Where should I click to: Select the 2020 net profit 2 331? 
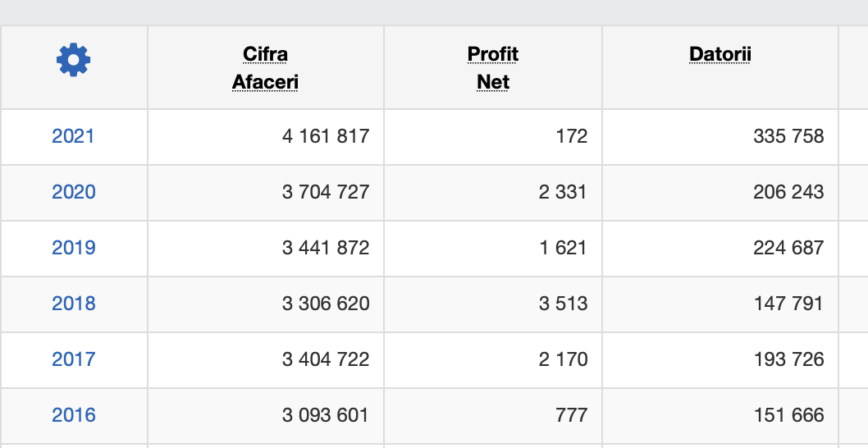[x=563, y=192]
